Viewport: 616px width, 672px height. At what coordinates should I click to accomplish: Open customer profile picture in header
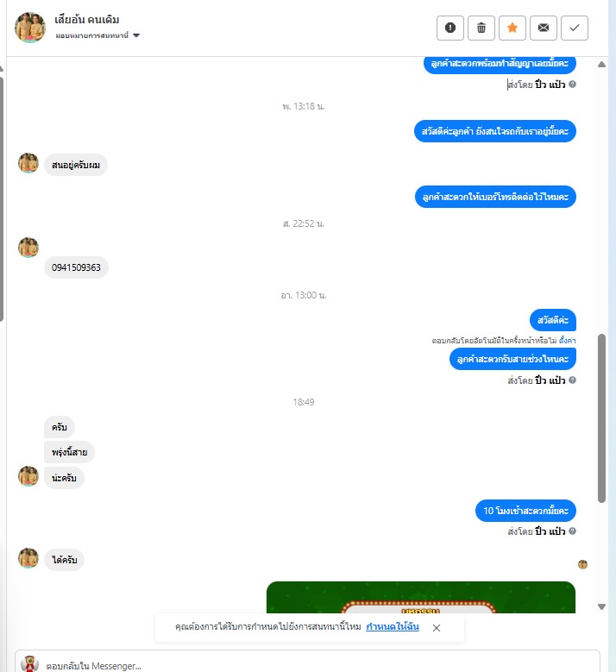tap(30, 28)
